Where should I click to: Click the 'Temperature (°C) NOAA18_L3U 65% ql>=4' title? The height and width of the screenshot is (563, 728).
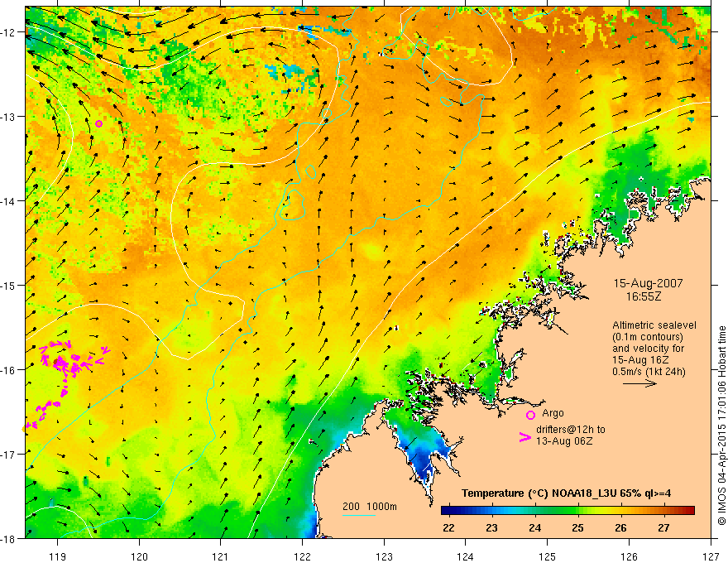click(566, 493)
